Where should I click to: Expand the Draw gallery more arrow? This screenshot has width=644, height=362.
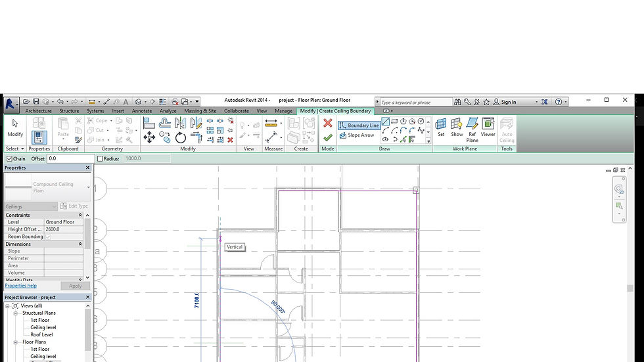pos(428,141)
